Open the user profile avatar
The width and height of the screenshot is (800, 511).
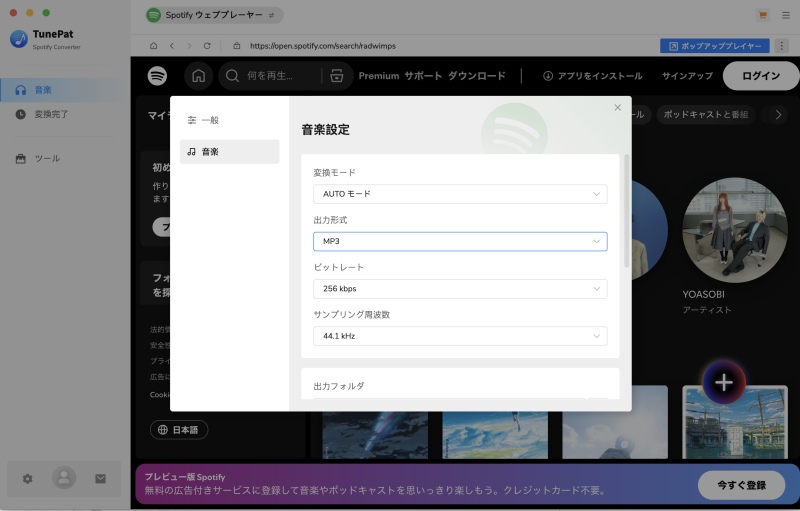point(64,478)
